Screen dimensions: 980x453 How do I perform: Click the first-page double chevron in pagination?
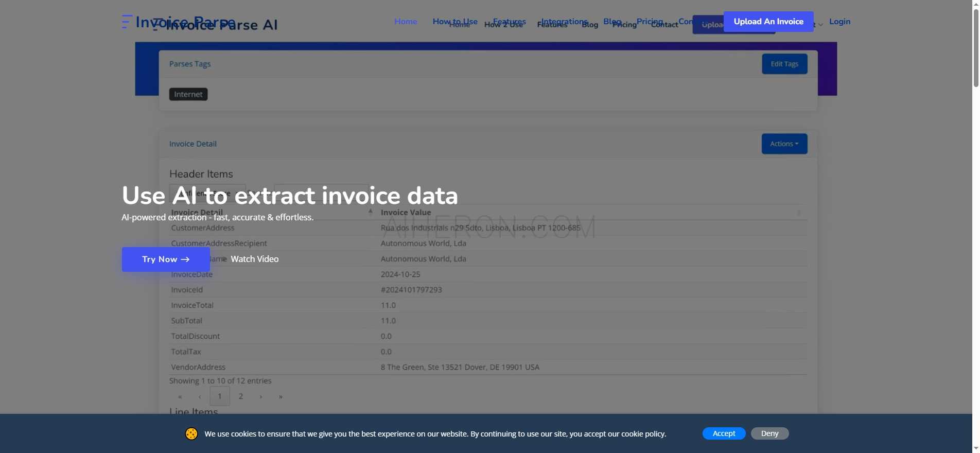180,396
